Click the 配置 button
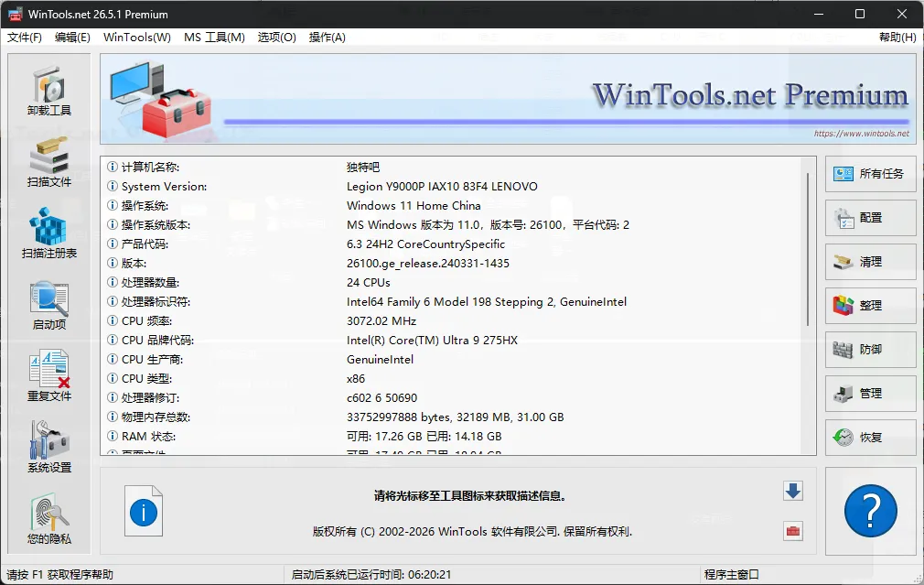The height and width of the screenshot is (585, 924). pos(870,218)
